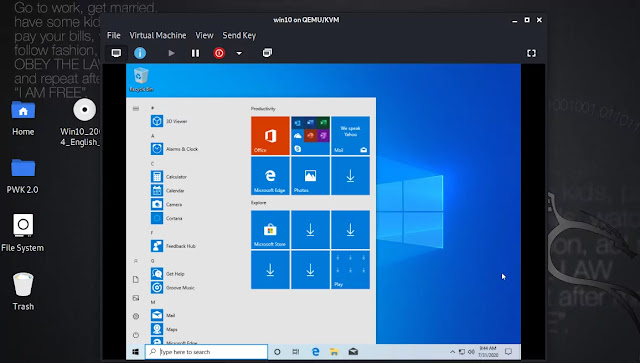The image size is (640, 363).
Task: Open File Explorer from the taskbar
Action: 334,352
